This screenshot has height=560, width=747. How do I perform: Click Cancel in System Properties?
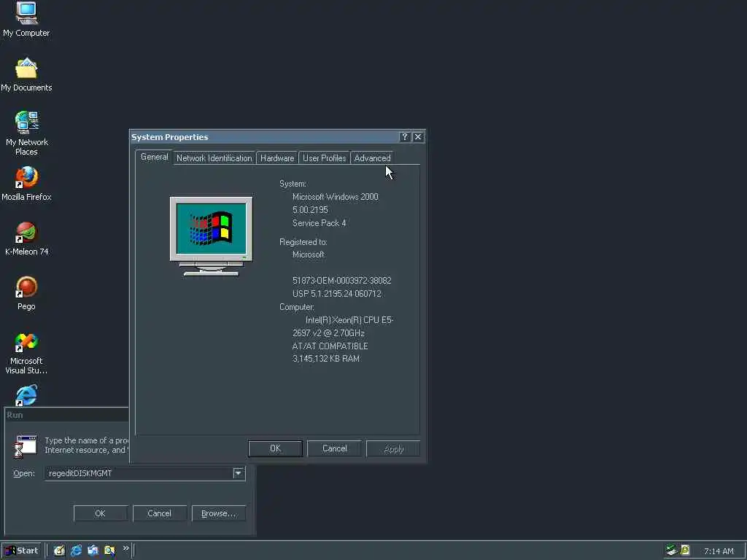click(334, 448)
